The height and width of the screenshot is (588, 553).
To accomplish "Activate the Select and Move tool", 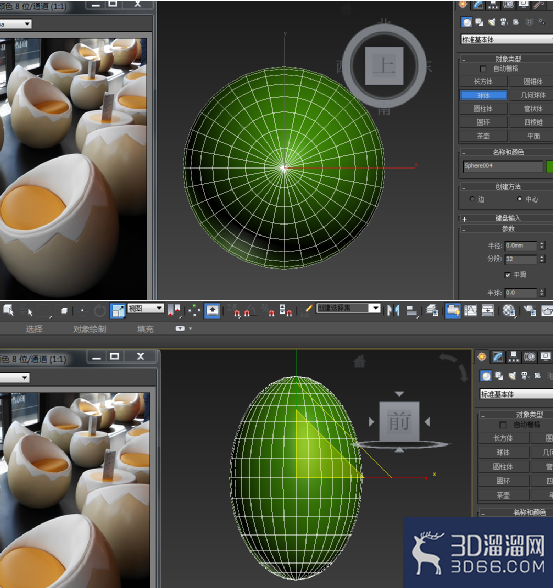I will 82,310.
